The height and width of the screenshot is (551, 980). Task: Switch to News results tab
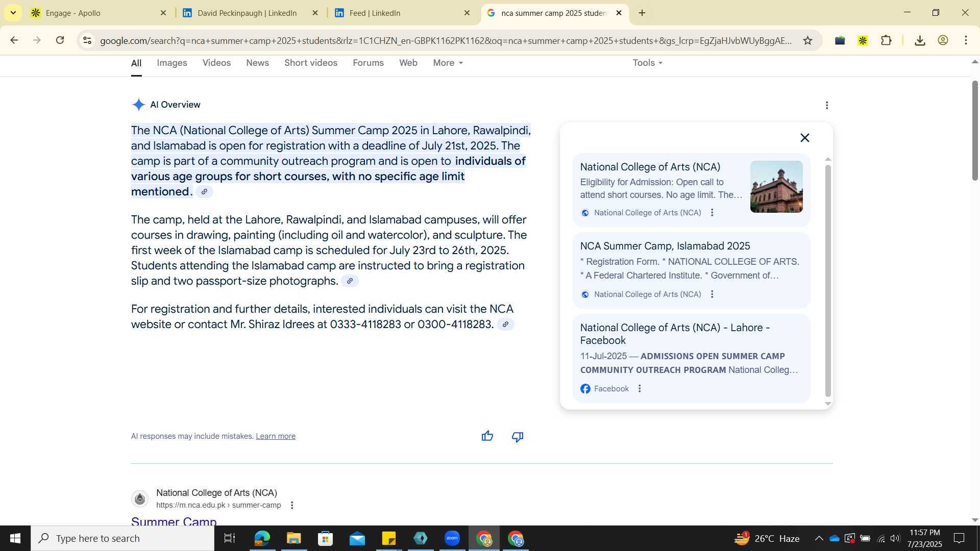[257, 63]
